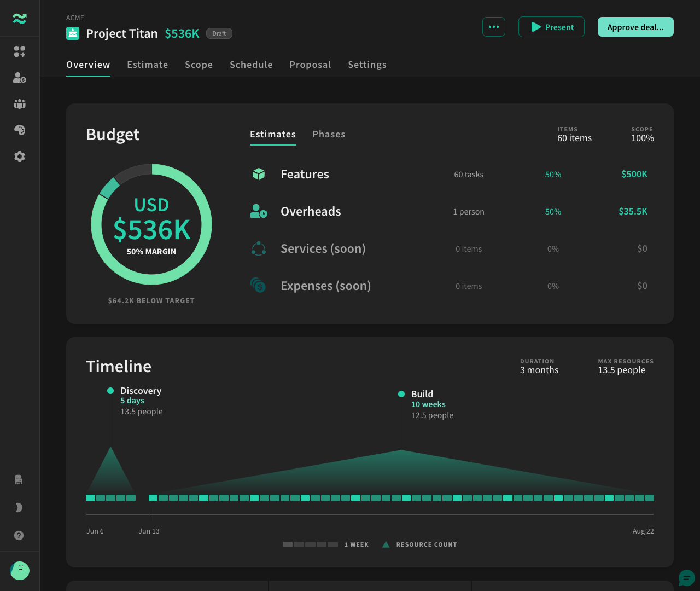The height and width of the screenshot is (591, 700).
Task: Select the Phases tab in Budget
Action: 329,134
